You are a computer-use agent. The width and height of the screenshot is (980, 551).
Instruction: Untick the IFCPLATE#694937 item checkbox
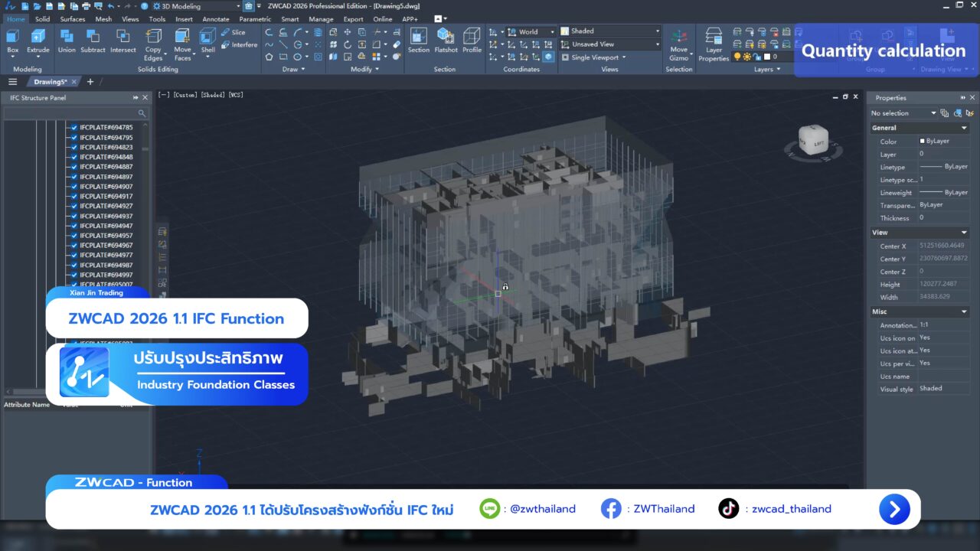click(74, 216)
